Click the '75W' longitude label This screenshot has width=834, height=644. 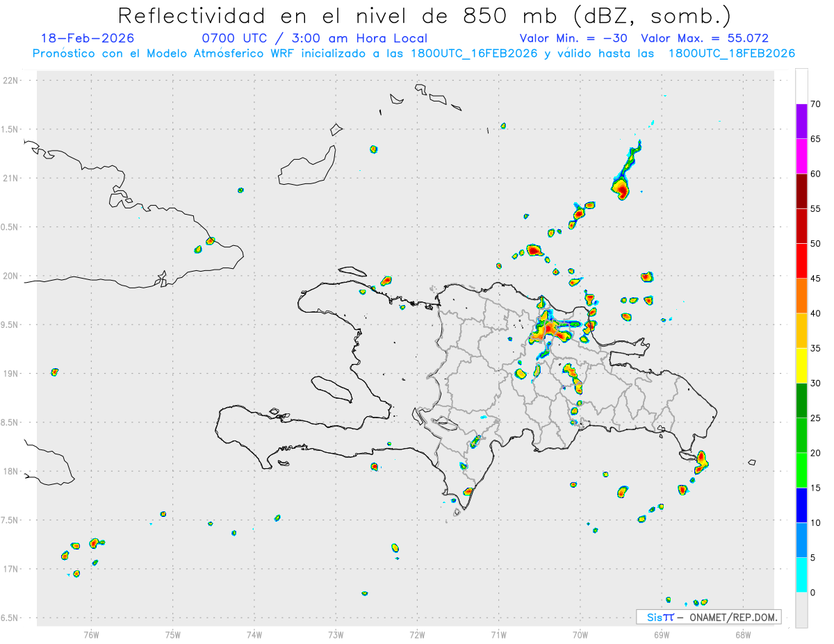coord(173,635)
